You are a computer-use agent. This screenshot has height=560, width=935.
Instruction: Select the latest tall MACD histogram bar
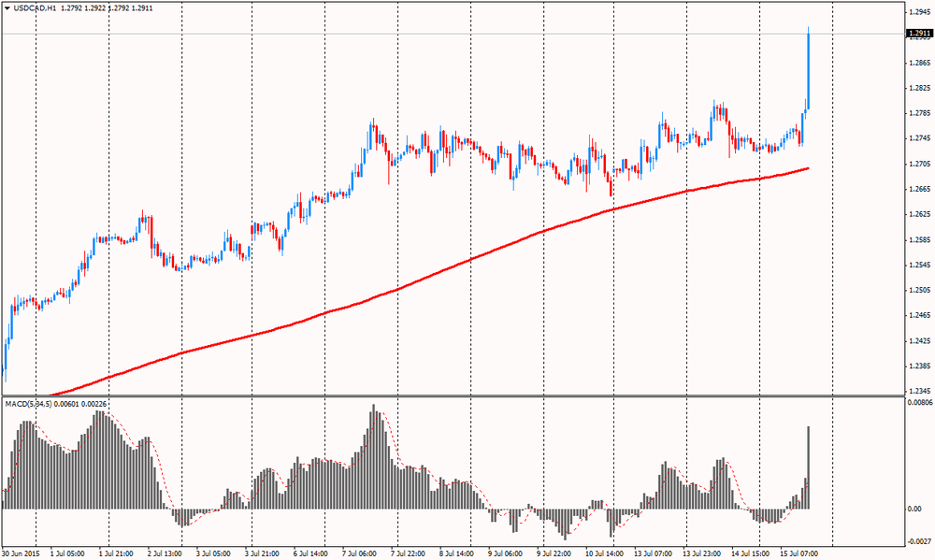809,467
